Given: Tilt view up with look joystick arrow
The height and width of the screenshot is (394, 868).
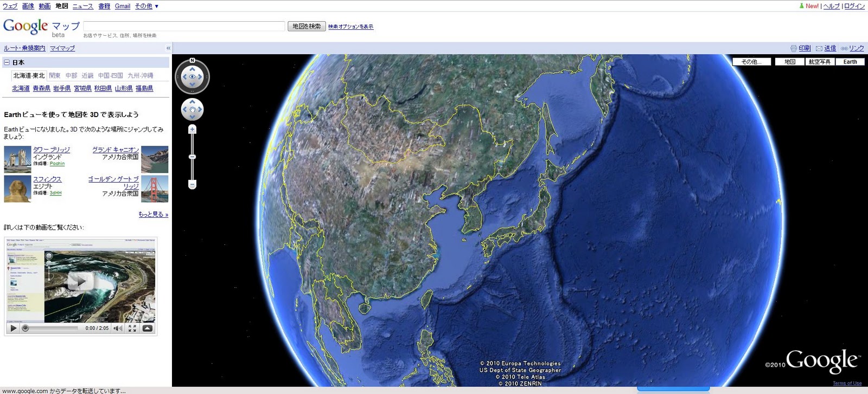Looking at the screenshot, I should point(192,69).
